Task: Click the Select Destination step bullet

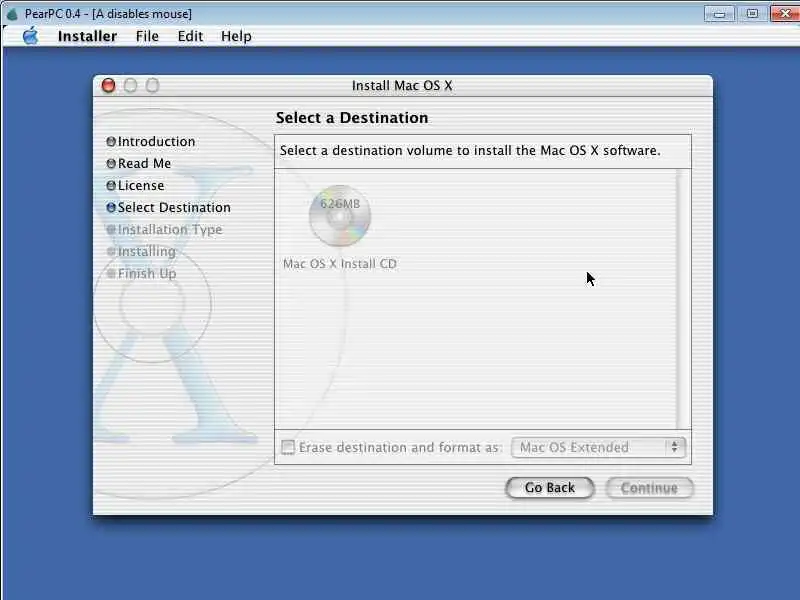Action: tap(111, 207)
